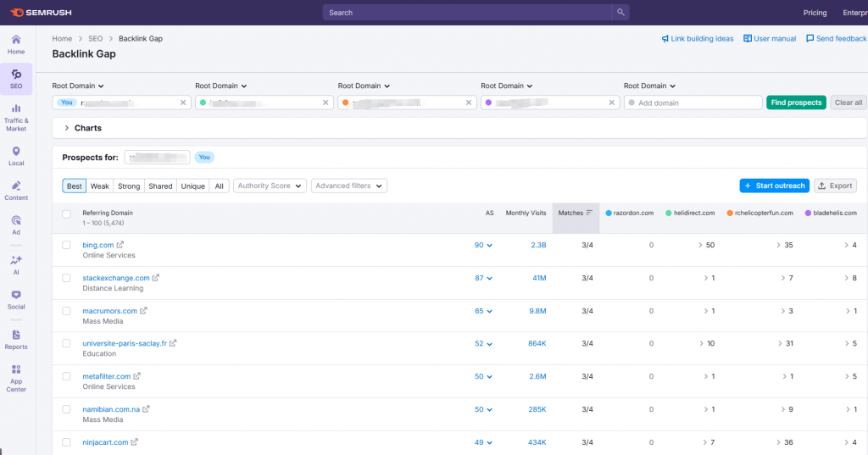The image size is (868, 455).
Task: Click the Semrush logo
Action: pyautogui.click(x=41, y=12)
